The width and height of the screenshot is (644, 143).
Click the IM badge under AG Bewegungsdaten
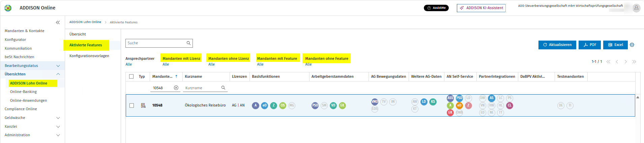point(393,101)
